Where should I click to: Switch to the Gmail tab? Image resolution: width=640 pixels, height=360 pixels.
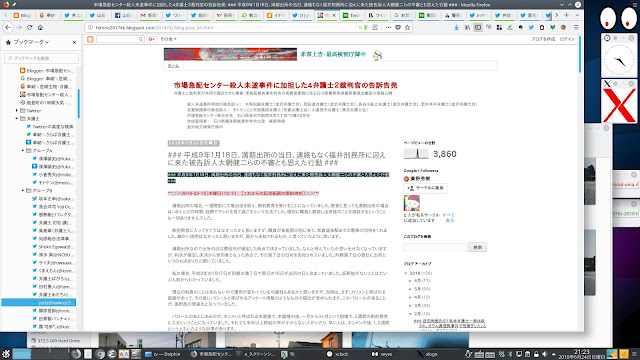click(149, 15)
